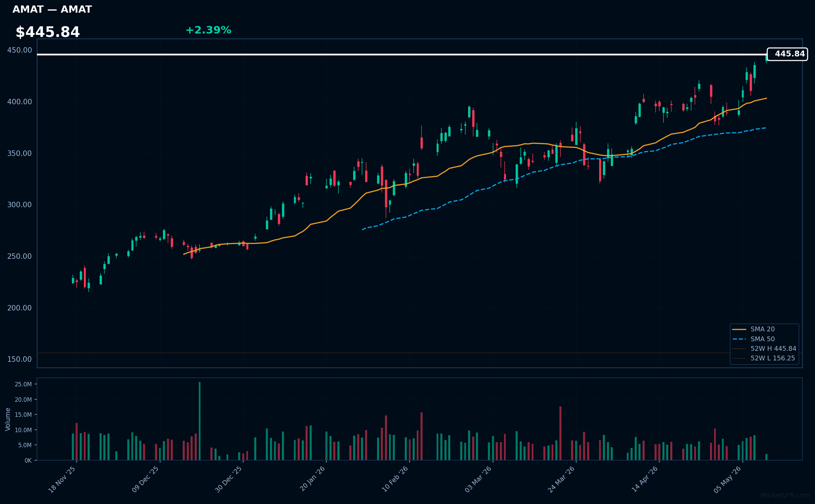Viewport: 815px width, 504px height.
Task: Click the 10.0M volume axis label
Action: point(23,430)
